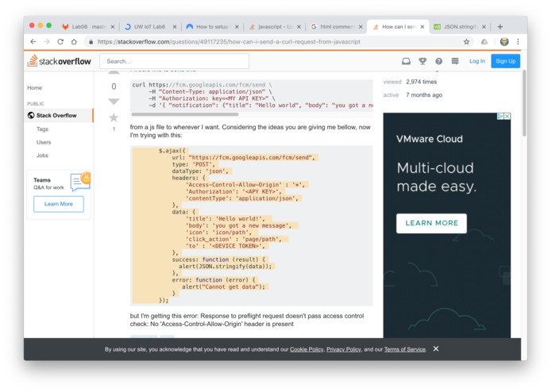Downvote the question with the down arrow
552x392 pixels.
[x=114, y=102]
